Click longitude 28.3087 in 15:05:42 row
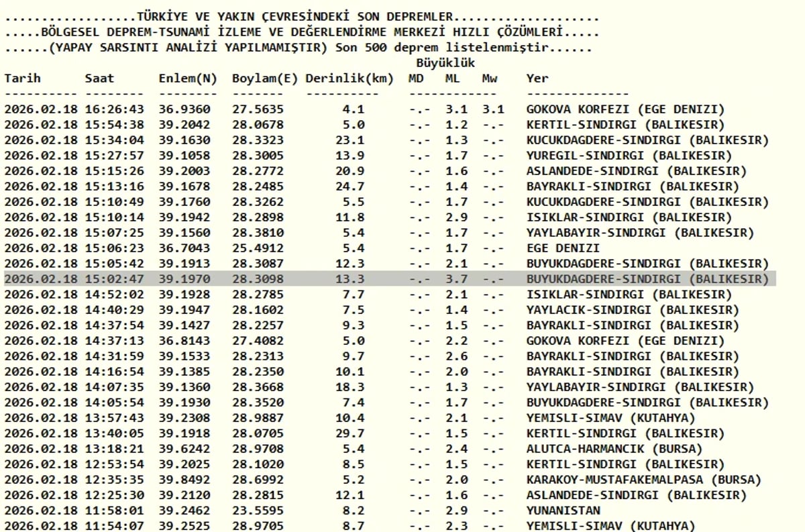Viewport: 805px width, 532px height. point(258,264)
